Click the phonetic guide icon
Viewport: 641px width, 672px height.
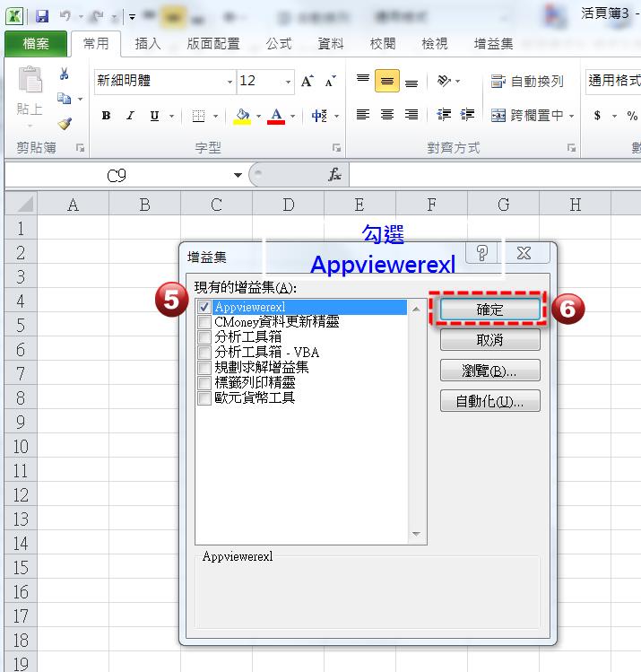(x=319, y=116)
